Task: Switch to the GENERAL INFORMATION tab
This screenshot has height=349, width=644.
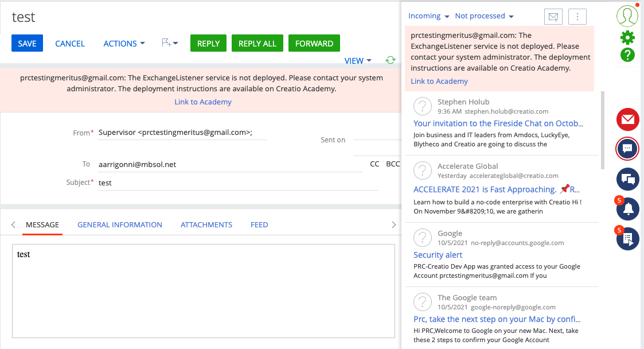Action: (x=119, y=224)
